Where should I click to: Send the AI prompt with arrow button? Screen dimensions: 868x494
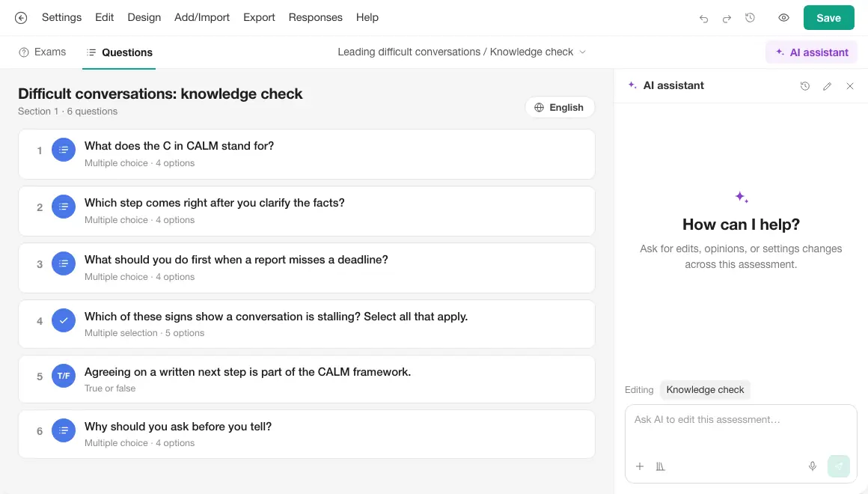pyautogui.click(x=839, y=466)
